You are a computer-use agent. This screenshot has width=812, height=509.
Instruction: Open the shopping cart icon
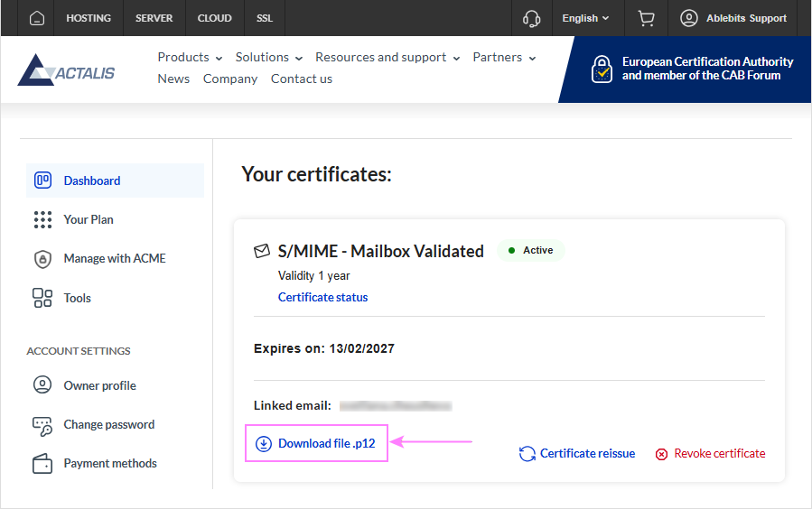[646, 18]
